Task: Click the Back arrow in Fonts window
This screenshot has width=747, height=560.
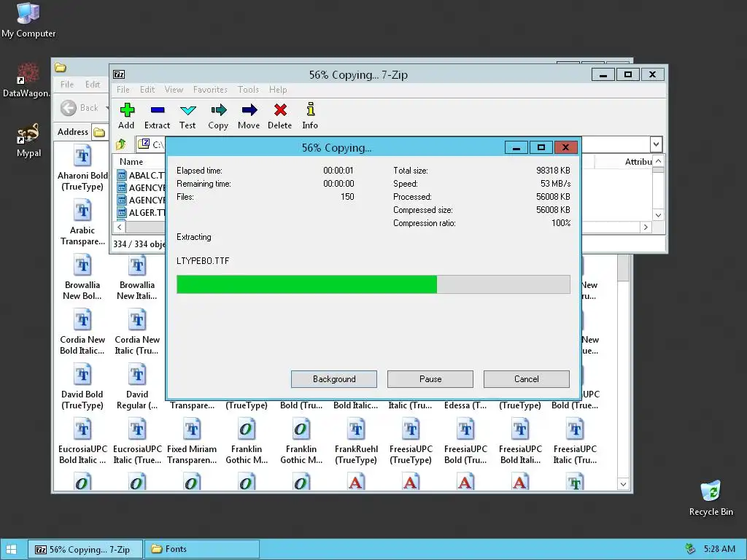Action: coord(69,108)
